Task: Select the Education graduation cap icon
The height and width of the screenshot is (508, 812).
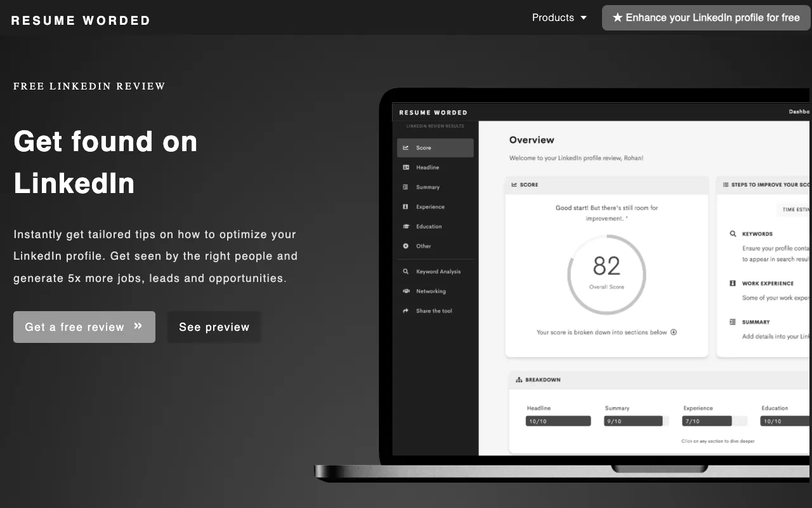Action: pyautogui.click(x=406, y=227)
